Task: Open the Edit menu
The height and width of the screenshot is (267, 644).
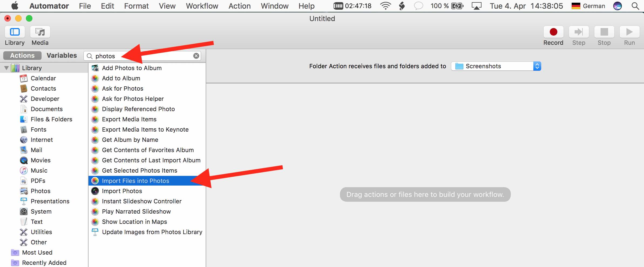Action: 108,6
